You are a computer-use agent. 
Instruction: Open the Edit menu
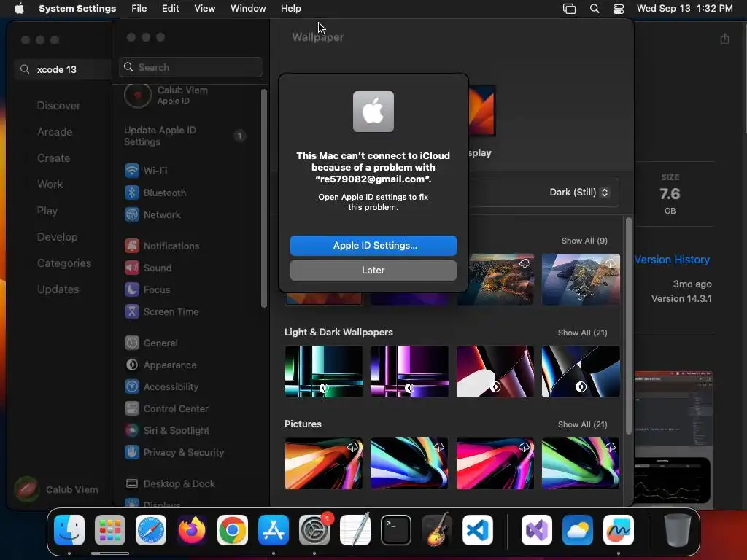tap(170, 9)
